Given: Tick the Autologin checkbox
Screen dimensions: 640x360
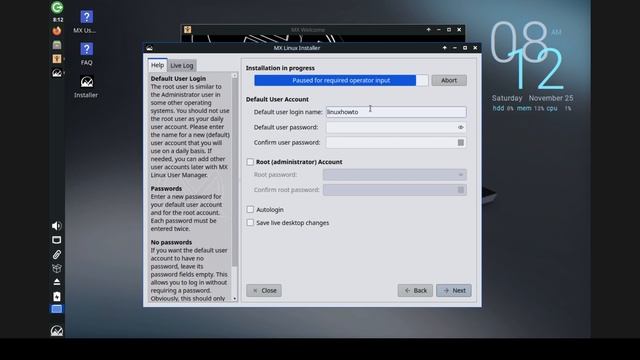Looking at the screenshot, I should 250,209.
